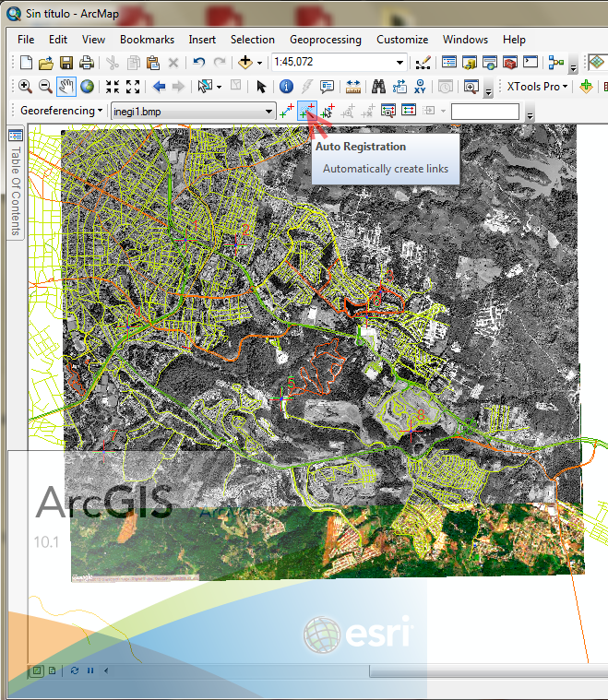The width and height of the screenshot is (608, 700).
Task: Open the Geoprocessing menu
Action: coord(326,40)
